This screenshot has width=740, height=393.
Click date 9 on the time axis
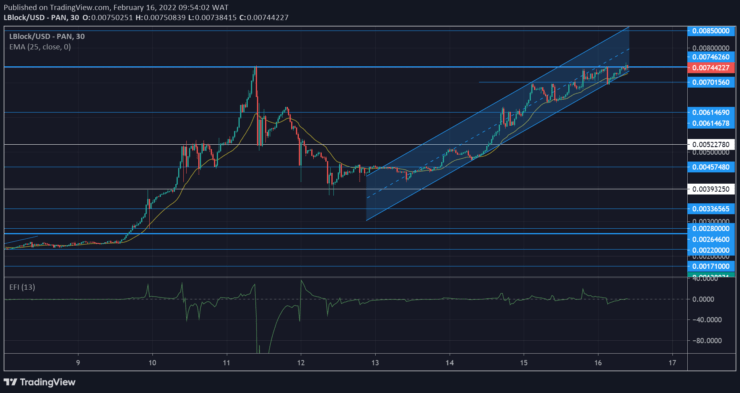78,362
